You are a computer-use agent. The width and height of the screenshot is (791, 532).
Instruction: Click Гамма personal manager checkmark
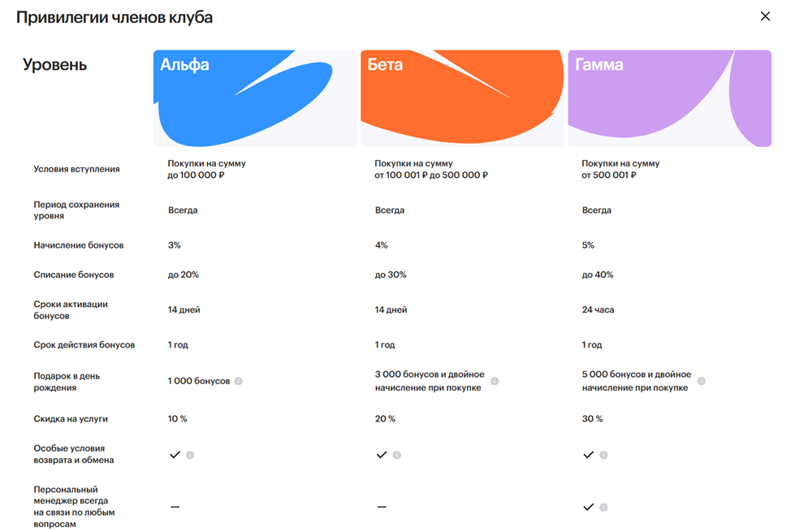pos(588,508)
